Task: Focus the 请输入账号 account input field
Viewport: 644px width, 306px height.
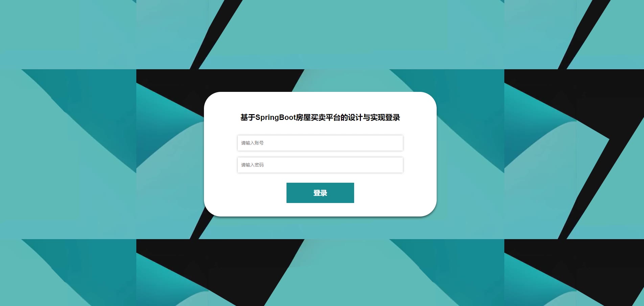Action: pos(320,143)
